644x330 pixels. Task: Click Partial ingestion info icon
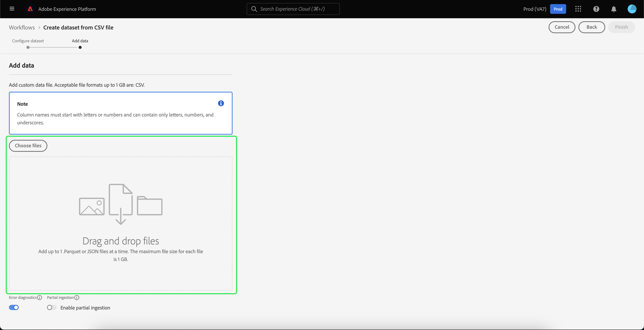pyautogui.click(x=77, y=298)
